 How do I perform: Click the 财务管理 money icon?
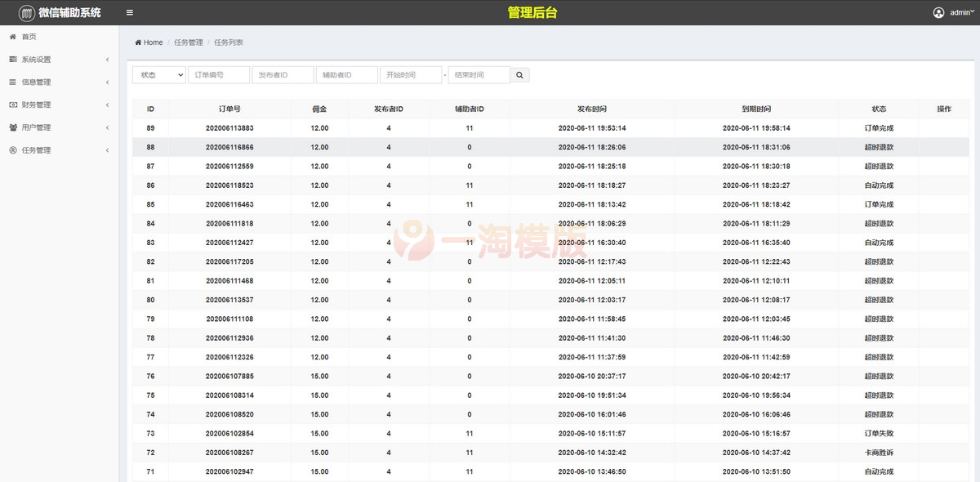[x=12, y=105]
